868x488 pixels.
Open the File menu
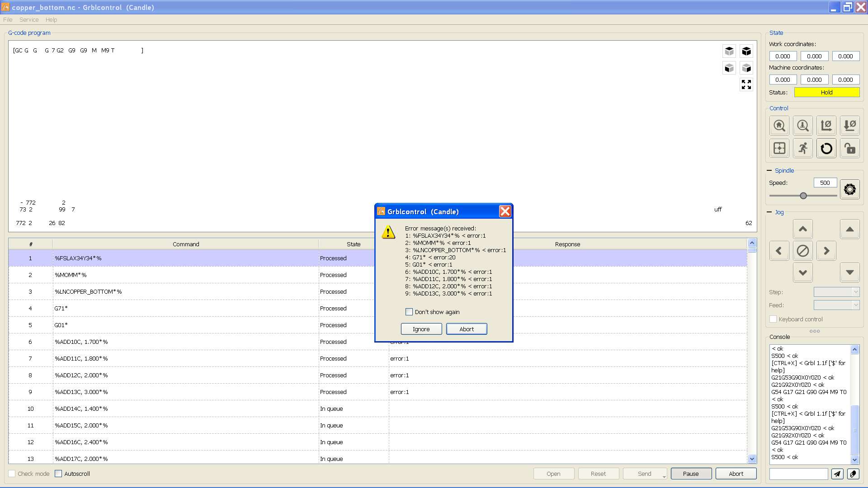click(8, 19)
